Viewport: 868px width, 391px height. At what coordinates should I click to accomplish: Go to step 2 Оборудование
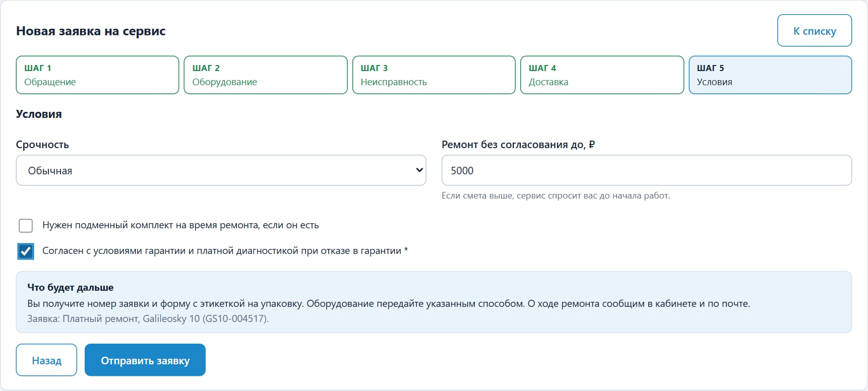coord(266,75)
